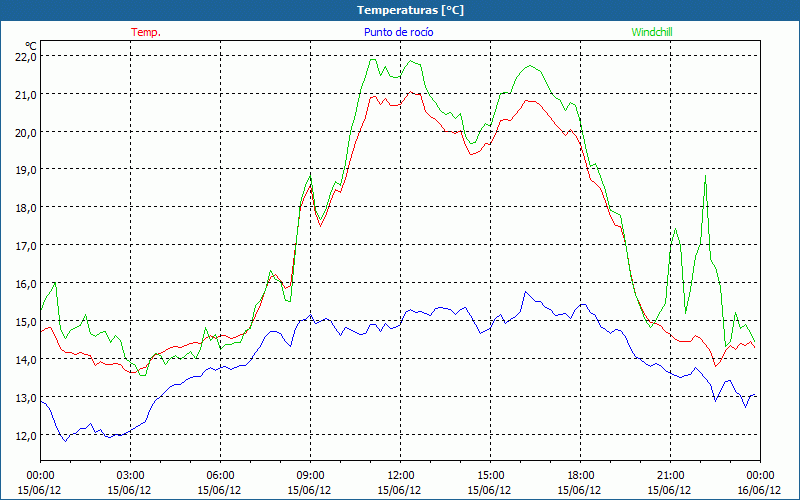Click the 18,0 temperature axis label
The width and height of the screenshot is (800, 500).
coord(26,208)
